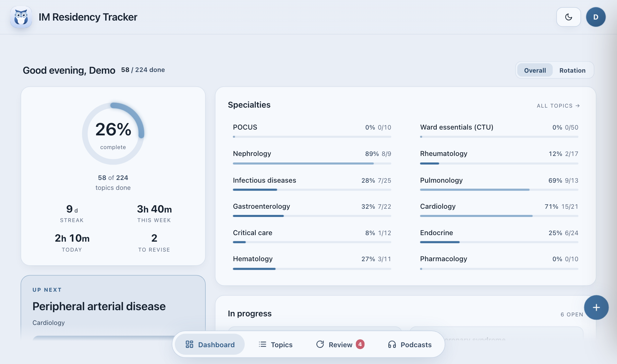Open the Topics tab
This screenshot has height=364, width=617.
pyautogui.click(x=276, y=344)
